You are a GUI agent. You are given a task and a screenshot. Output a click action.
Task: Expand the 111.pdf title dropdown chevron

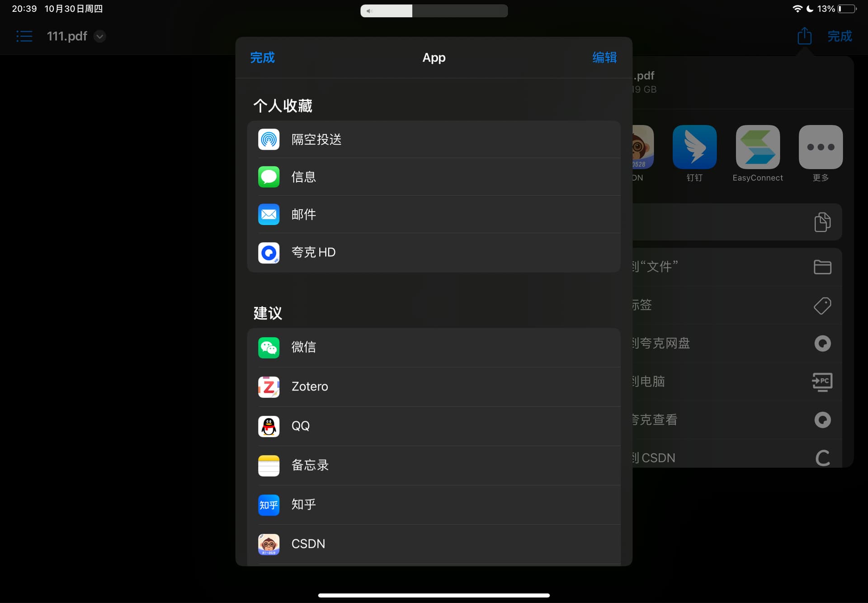tap(100, 36)
